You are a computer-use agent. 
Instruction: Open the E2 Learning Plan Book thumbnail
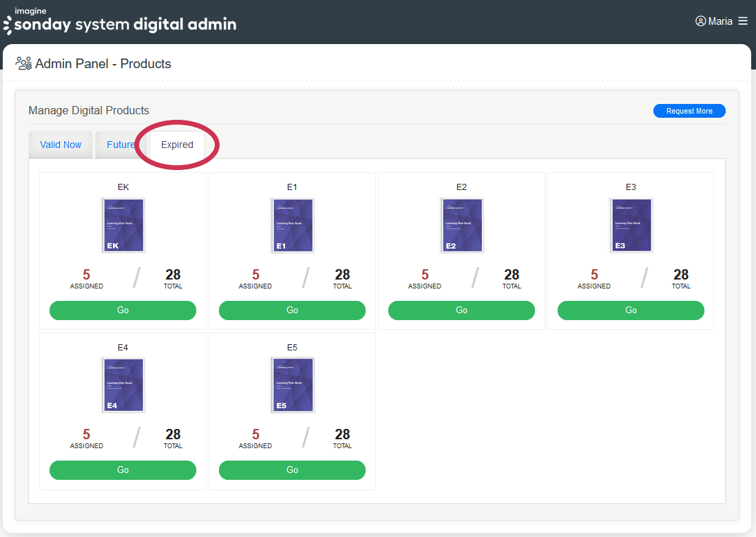tap(462, 226)
